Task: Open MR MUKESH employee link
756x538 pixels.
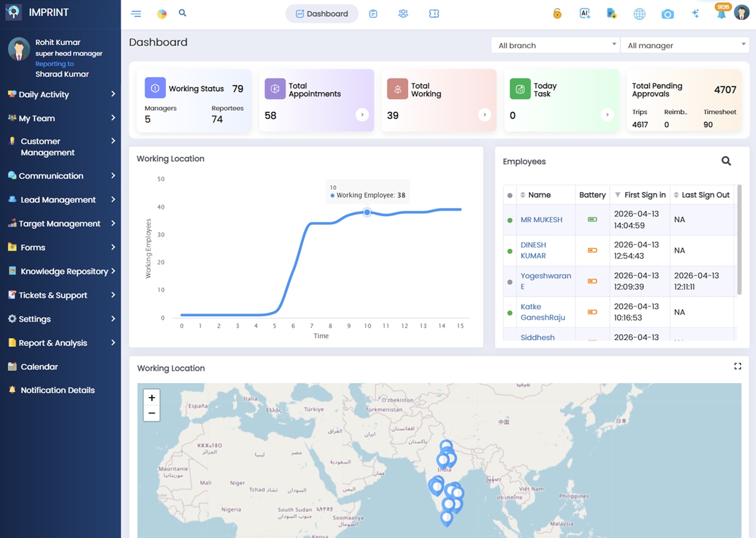Action: click(541, 219)
